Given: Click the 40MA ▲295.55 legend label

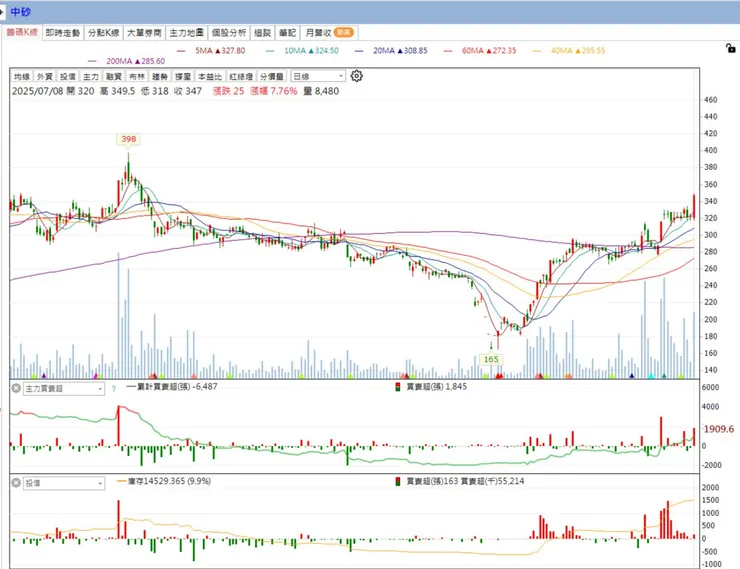Looking at the screenshot, I should (578, 50).
